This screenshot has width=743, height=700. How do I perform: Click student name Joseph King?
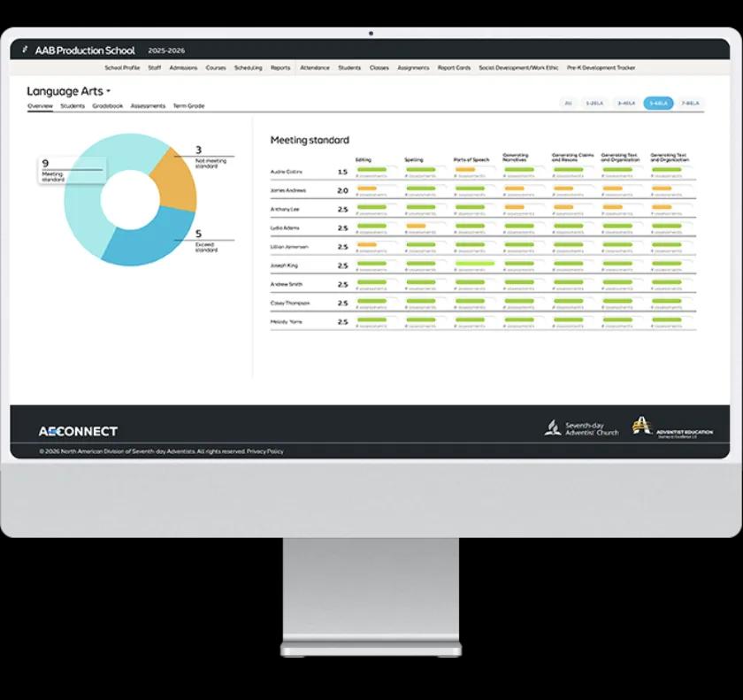tap(285, 265)
